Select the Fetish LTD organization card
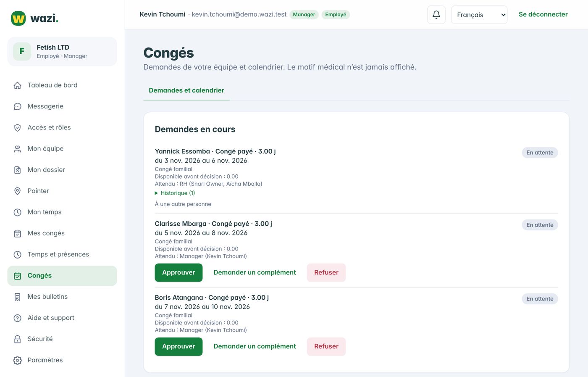 click(62, 51)
